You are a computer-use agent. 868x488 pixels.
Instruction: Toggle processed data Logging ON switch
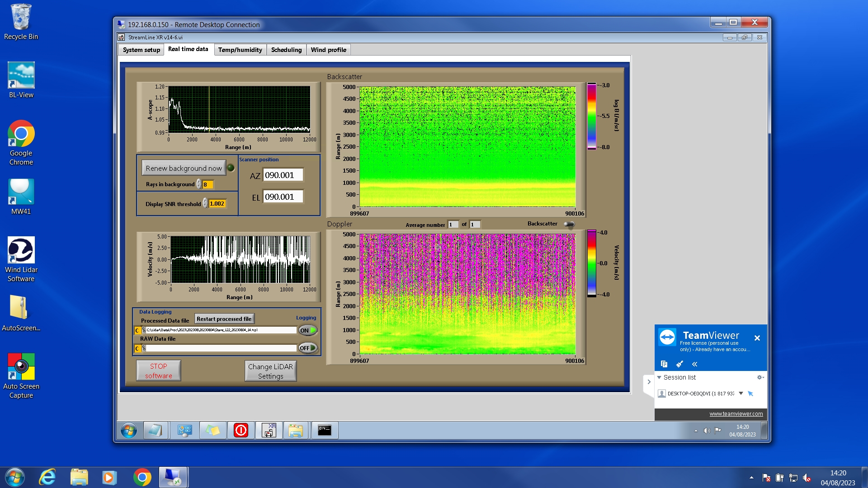(308, 330)
